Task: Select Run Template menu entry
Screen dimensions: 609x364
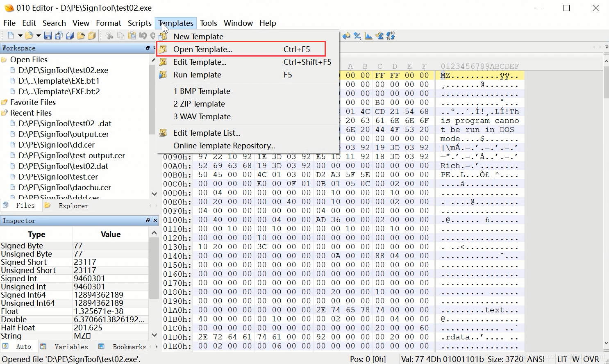Action: point(248,75)
